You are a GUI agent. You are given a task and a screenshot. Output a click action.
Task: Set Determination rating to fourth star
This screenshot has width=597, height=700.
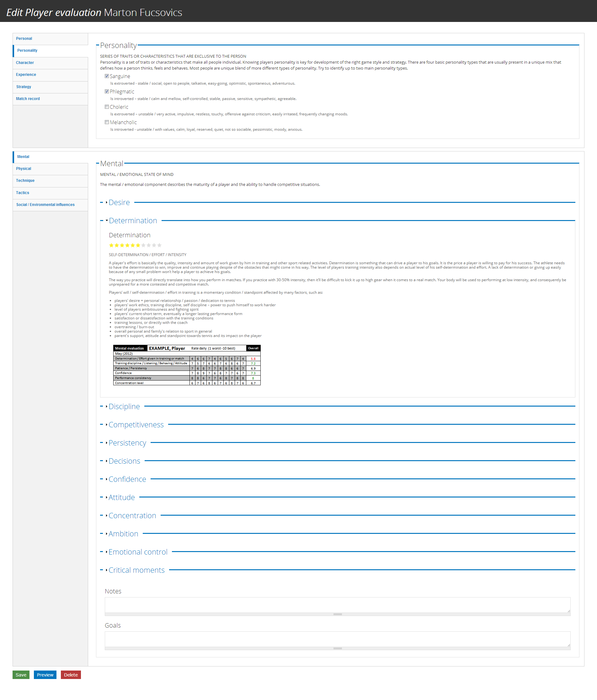pos(127,245)
